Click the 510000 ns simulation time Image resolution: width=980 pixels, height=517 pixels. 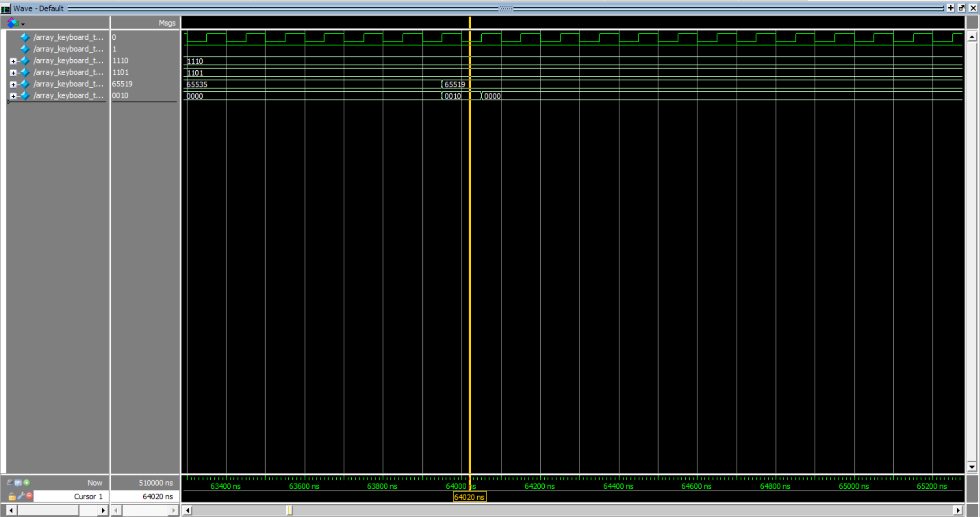coord(156,483)
